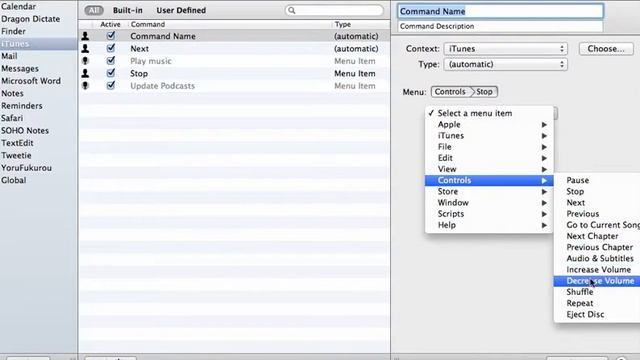
Task: Filter by User Defined commands
Action: pyautogui.click(x=181, y=10)
